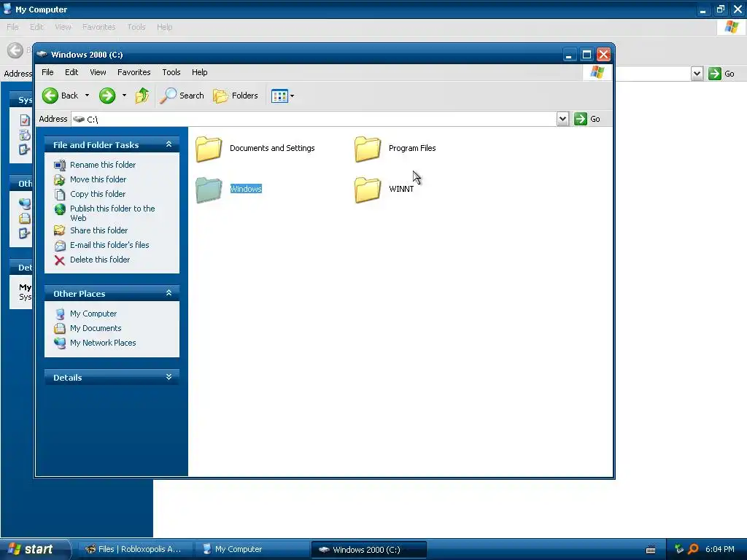
Task: Click Copy this folder link
Action: (98, 194)
